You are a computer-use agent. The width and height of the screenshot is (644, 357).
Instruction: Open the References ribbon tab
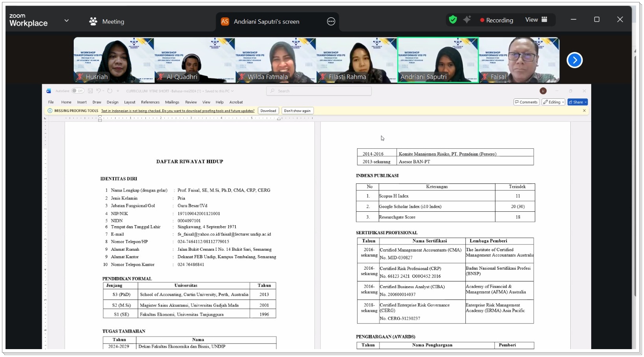pos(150,102)
